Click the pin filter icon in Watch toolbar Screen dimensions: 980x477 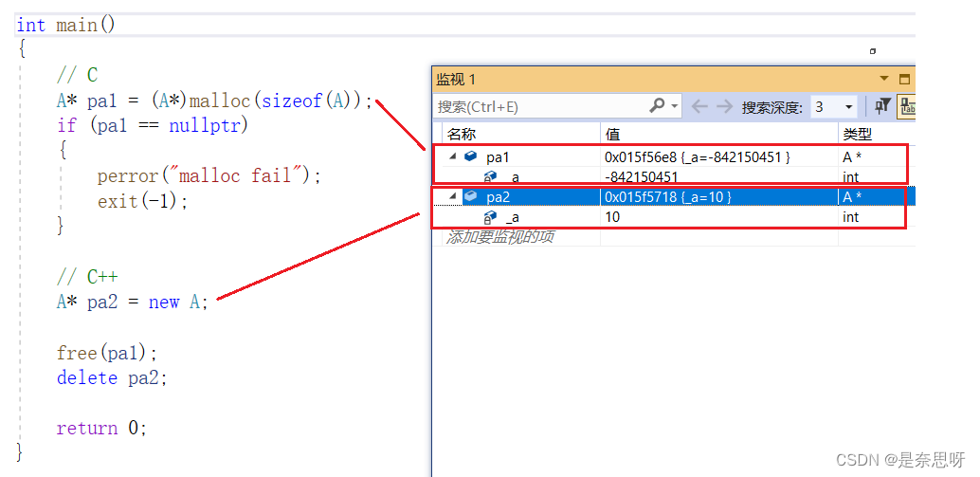point(882,107)
